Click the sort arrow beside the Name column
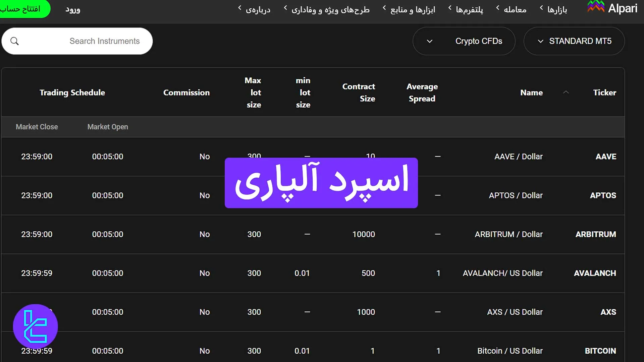 pyautogui.click(x=566, y=93)
